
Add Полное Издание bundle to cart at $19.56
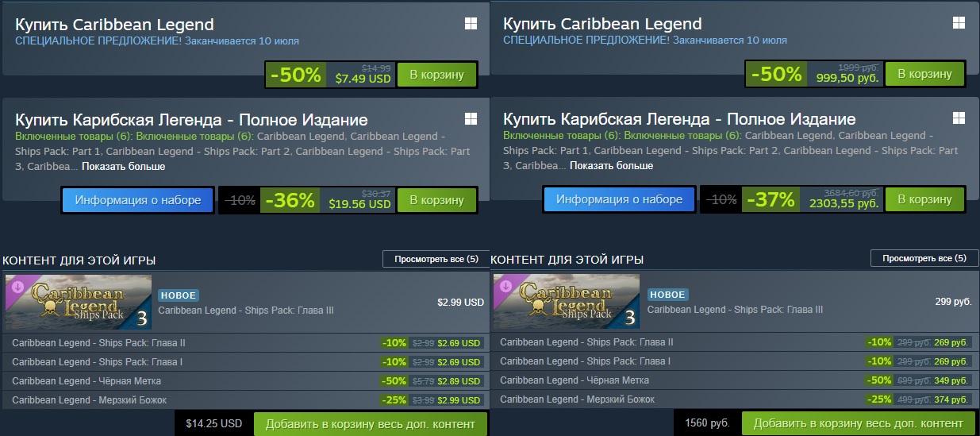pos(436,200)
